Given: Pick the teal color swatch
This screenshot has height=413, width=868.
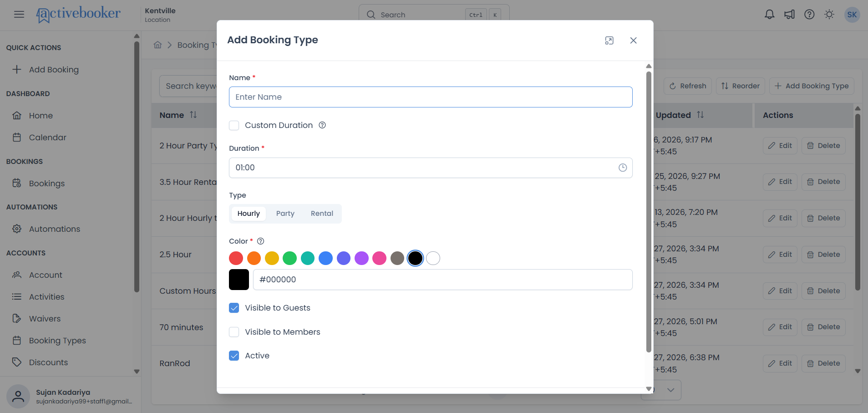Looking at the screenshot, I should [308, 258].
